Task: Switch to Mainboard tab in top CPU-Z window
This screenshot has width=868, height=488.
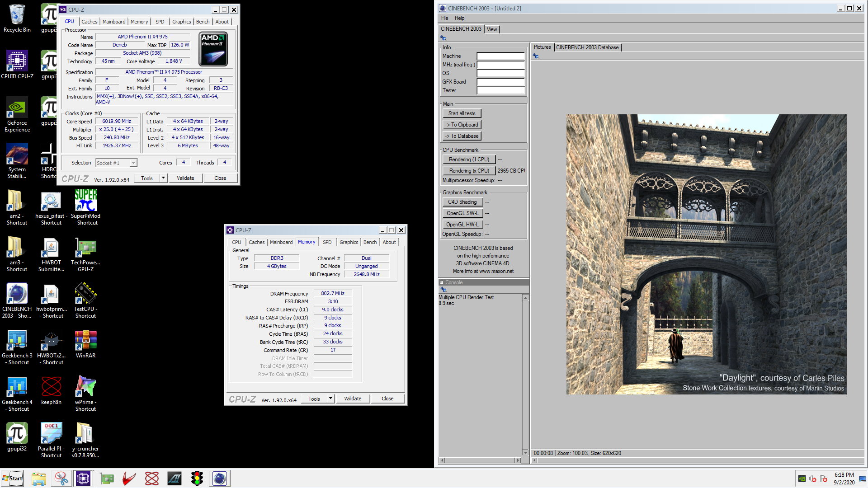Action: click(x=114, y=22)
